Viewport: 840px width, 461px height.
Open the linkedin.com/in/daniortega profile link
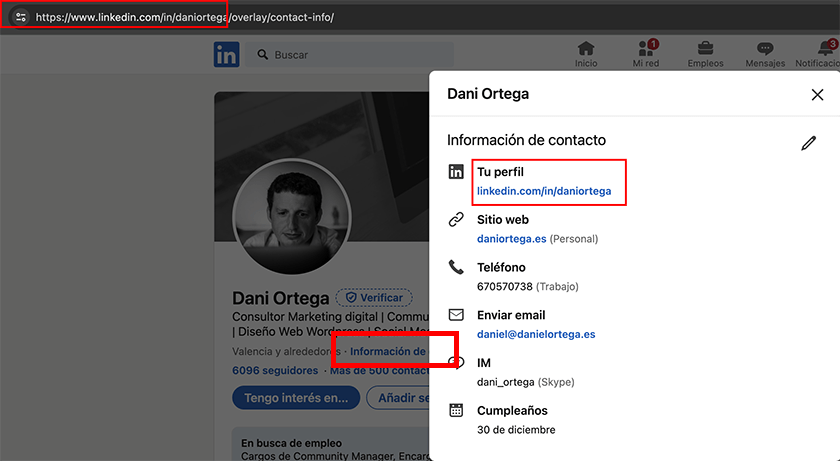click(543, 191)
